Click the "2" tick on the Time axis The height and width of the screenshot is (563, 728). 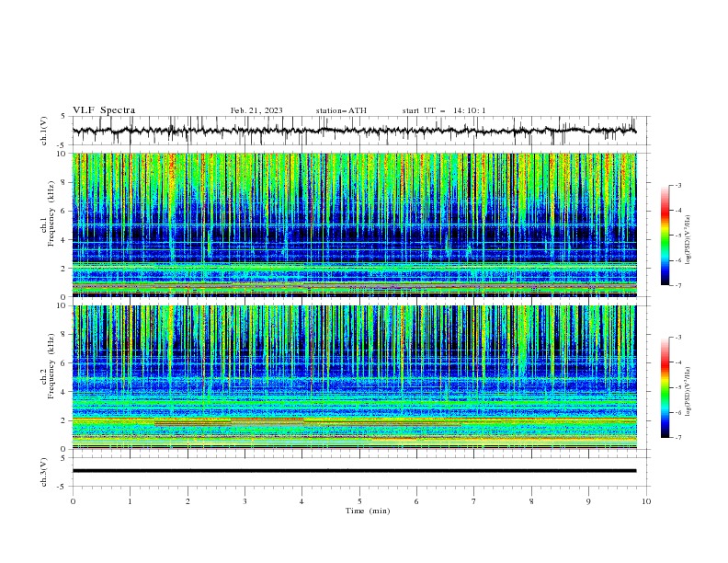point(188,501)
